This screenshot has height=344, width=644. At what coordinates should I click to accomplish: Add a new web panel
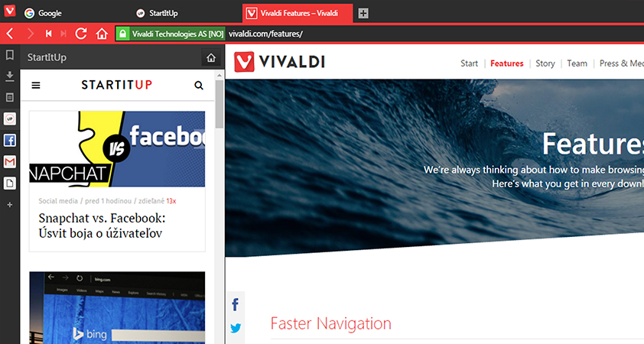(x=10, y=204)
